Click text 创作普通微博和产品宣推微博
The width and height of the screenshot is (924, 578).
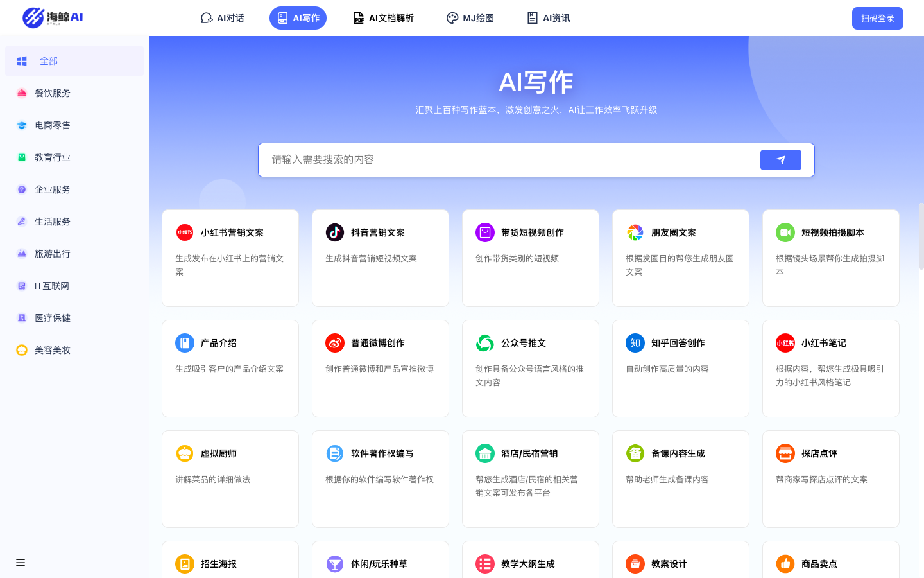[x=380, y=369]
